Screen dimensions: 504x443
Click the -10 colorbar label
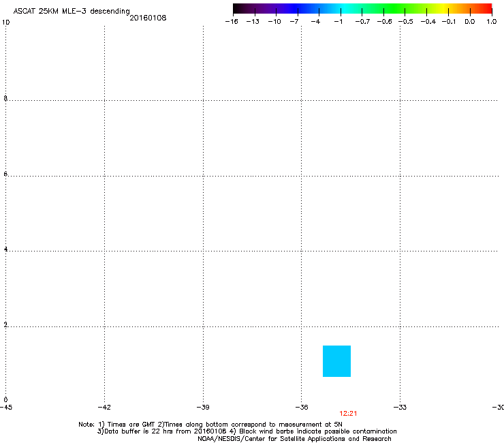274,22
